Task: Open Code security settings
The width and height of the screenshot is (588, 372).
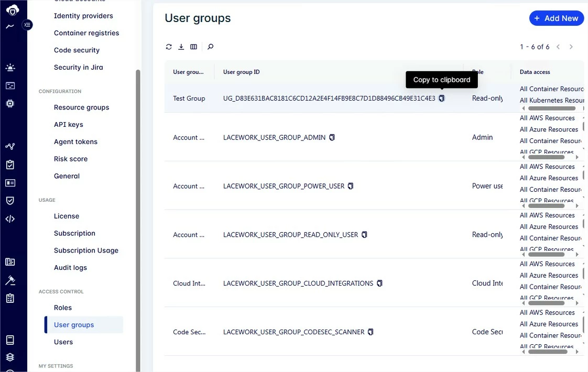Action: point(77,50)
